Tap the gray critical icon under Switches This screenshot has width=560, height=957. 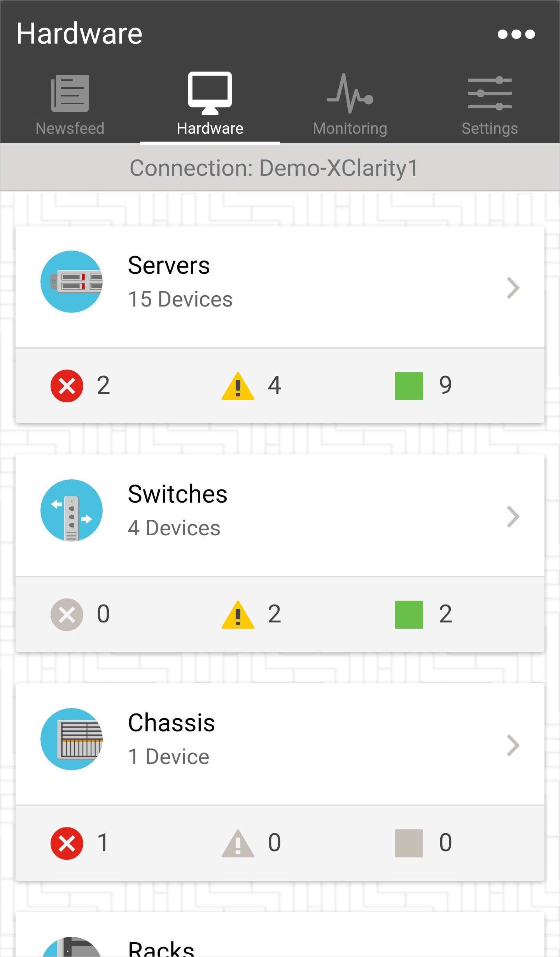[67, 615]
